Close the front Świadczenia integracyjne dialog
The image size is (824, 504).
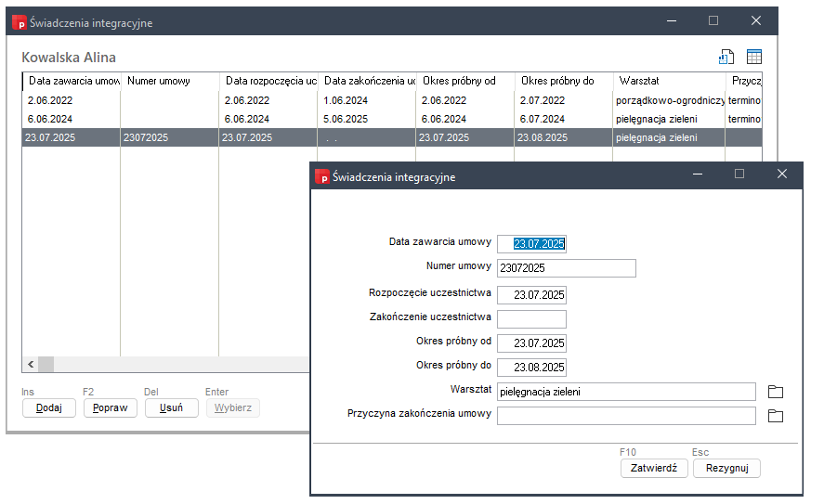point(782,174)
